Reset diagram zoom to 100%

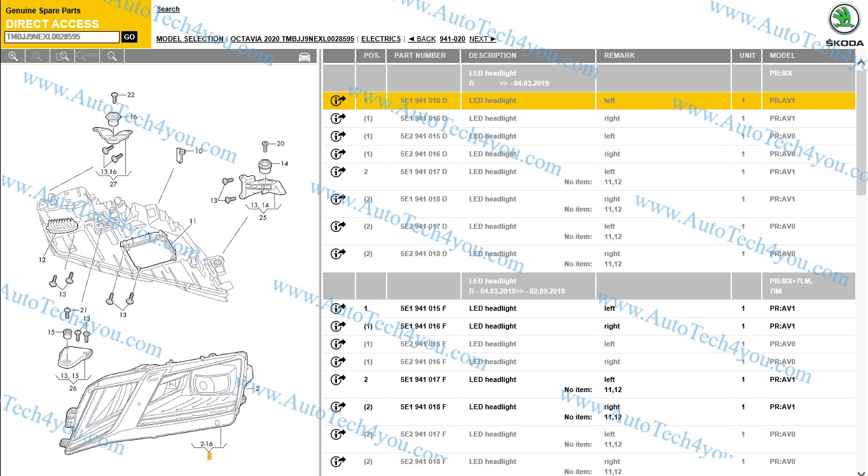click(87, 57)
